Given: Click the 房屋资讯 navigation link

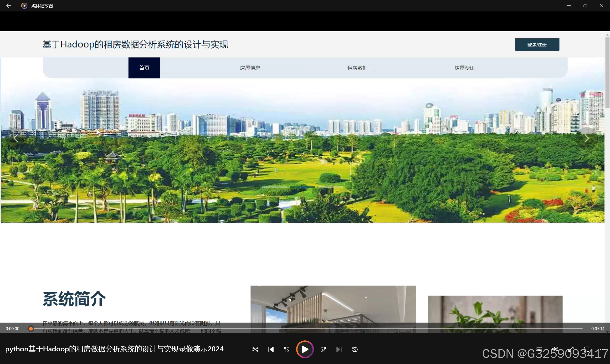Looking at the screenshot, I should [464, 68].
